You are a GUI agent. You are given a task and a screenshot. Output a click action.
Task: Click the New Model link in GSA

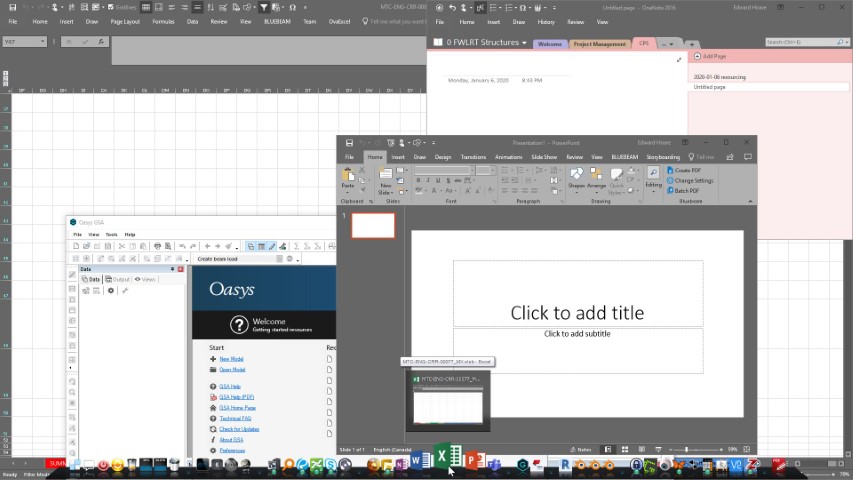(231, 359)
